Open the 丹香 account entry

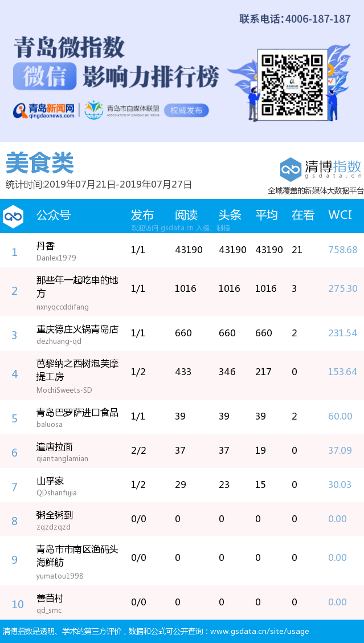pos(46,246)
